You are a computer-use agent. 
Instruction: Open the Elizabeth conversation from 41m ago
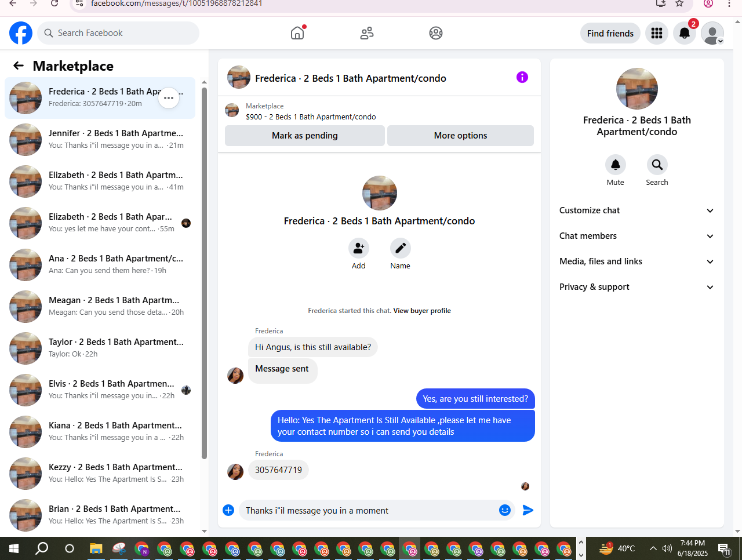point(100,181)
